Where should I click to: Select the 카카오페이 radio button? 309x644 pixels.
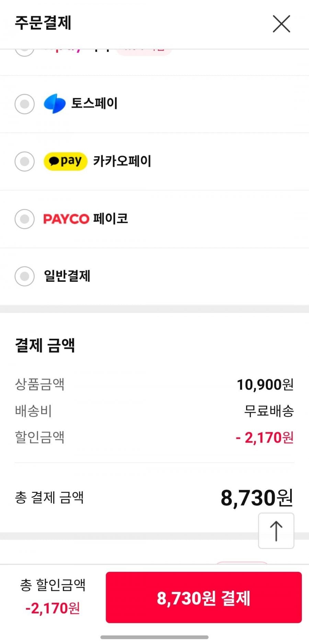coord(25,161)
